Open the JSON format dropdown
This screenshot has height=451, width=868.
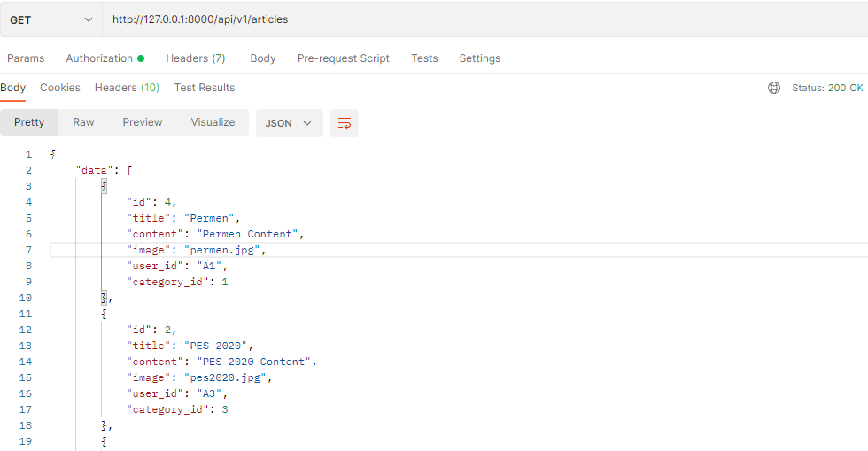(x=289, y=123)
